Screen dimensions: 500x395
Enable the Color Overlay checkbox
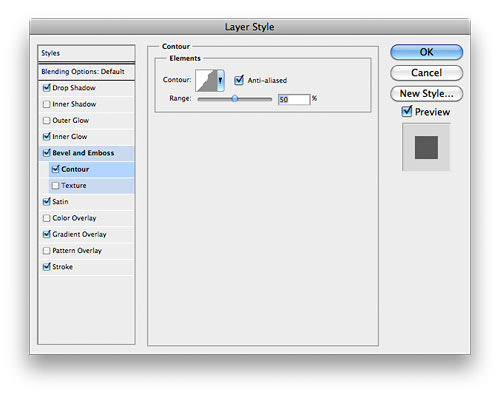coord(47,218)
